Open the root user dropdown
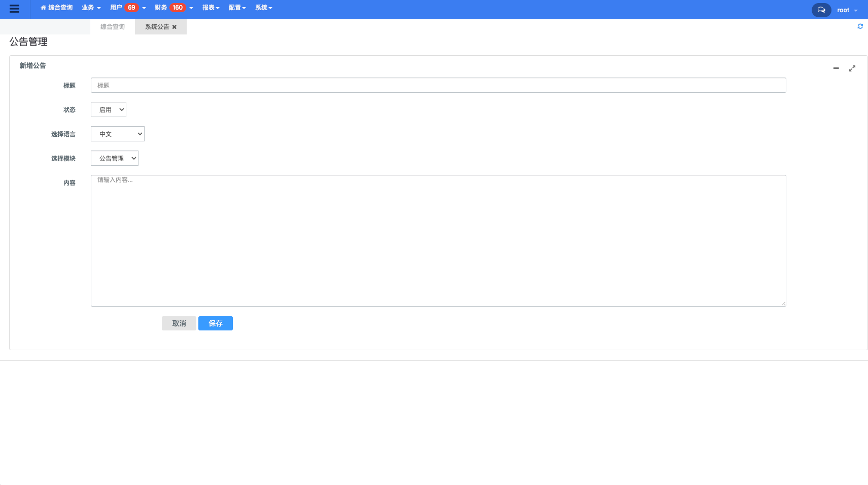 (847, 10)
